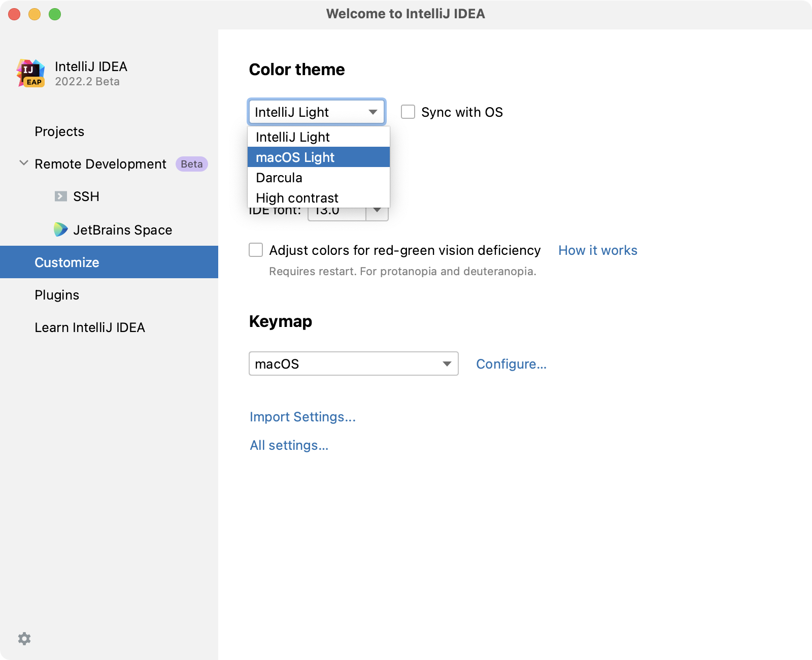Enable Sync with OS checkbox
Viewport: 812px width, 660px height.
coord(408,112)
